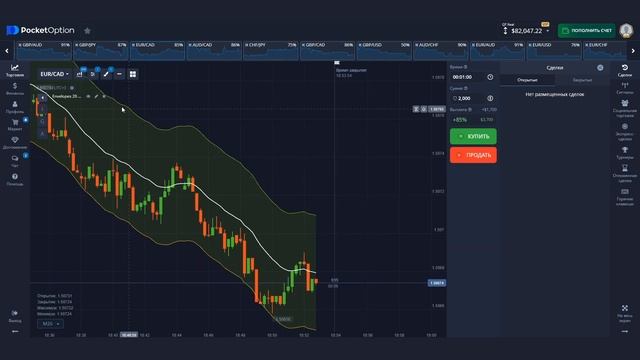The height and width of the screenshot is (360, 640).
Task: Select GBP/USD asset tab
Action: pos(384,51)
